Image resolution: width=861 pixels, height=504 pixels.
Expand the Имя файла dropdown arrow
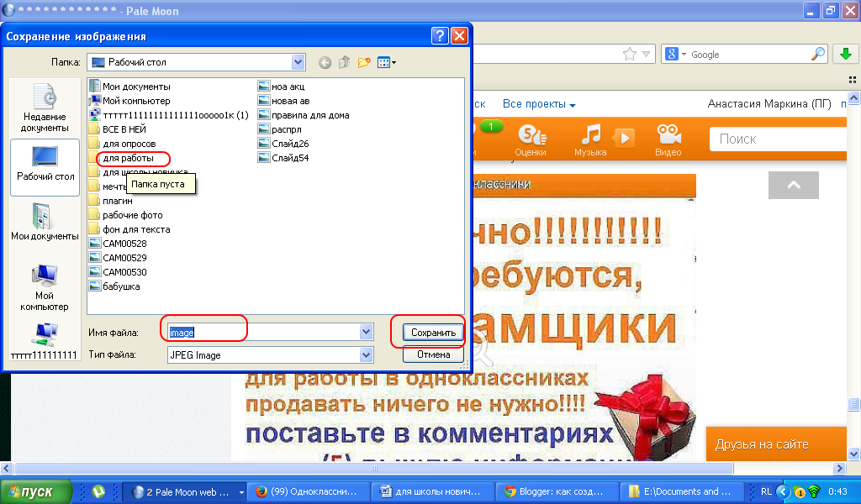pyautogui.click(x=367, y=332)
